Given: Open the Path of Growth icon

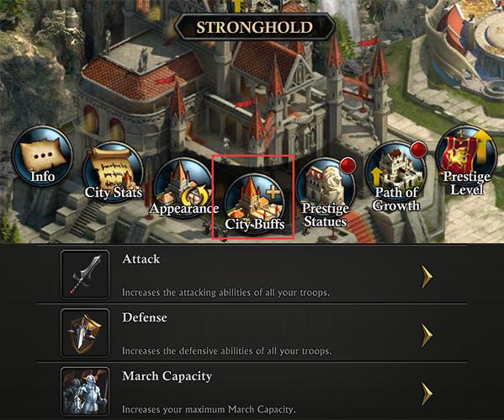Looking at the screenshot, I should pos(396,173).
